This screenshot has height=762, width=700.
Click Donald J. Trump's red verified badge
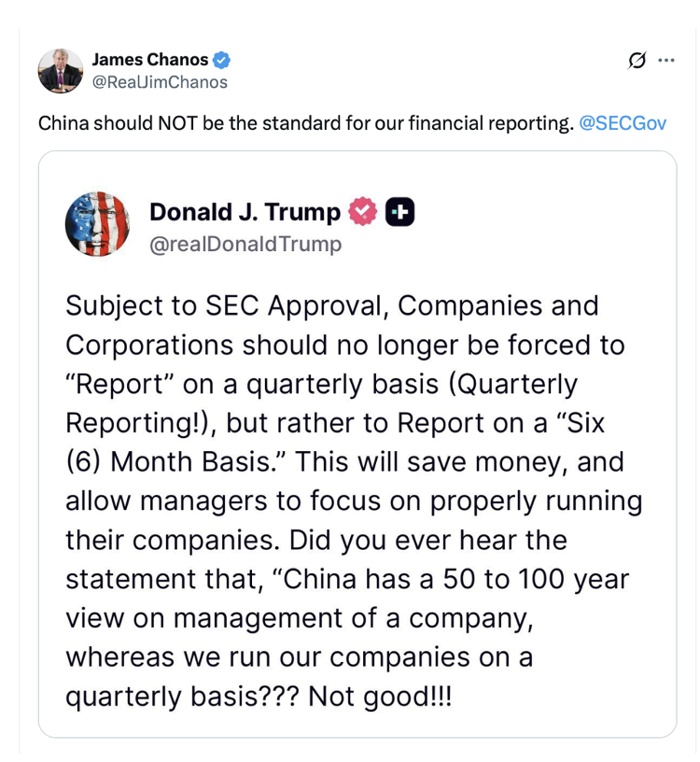[362, 213]
